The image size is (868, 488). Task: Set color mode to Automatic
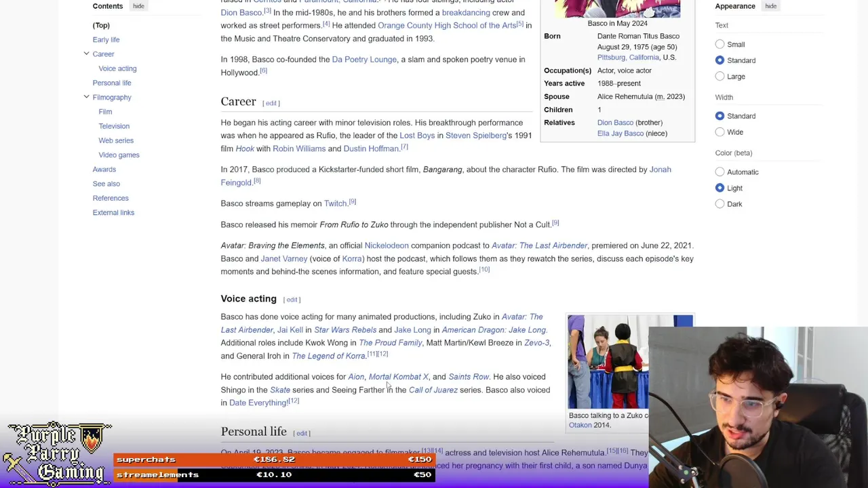(719, 172)
